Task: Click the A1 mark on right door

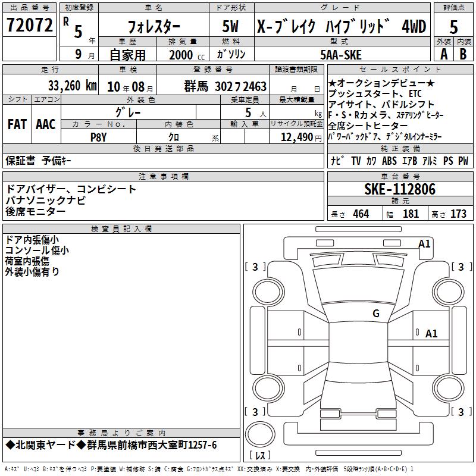Action: (431, 334)
